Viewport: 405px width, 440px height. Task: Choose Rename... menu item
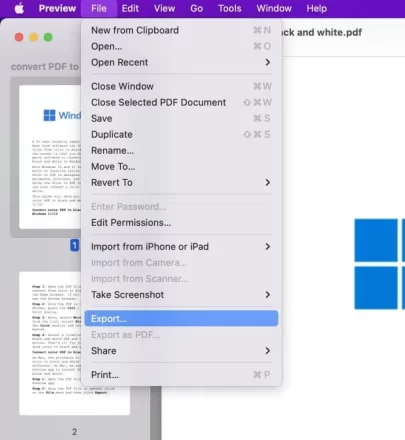(181, 150)
